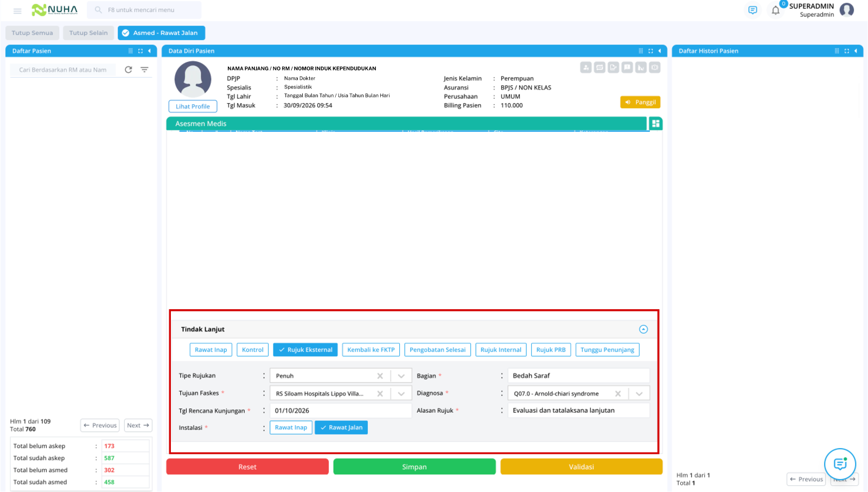Clear the Diagnosa Q07.0 selection
Screen dimensions: 868x492
[x=618, y=394]
